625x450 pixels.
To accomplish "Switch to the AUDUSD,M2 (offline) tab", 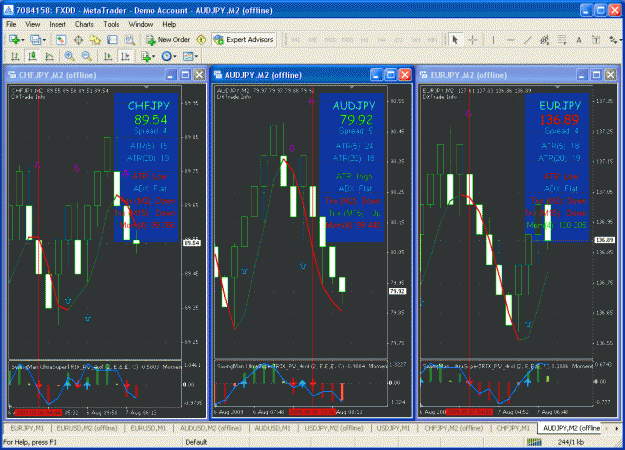I will pyautogui.click(x=210, y=428).
